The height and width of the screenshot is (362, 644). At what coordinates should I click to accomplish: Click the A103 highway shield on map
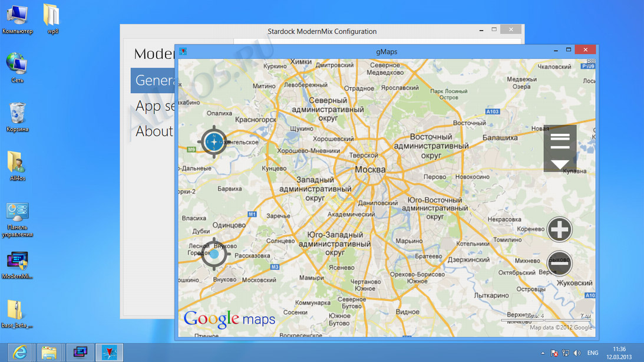click(x=493, y=112)
